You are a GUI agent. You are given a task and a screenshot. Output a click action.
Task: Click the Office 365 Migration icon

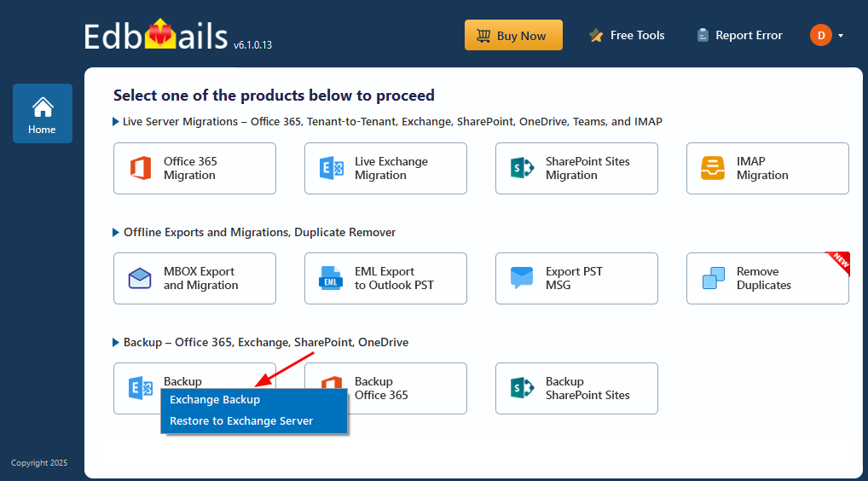141,168
